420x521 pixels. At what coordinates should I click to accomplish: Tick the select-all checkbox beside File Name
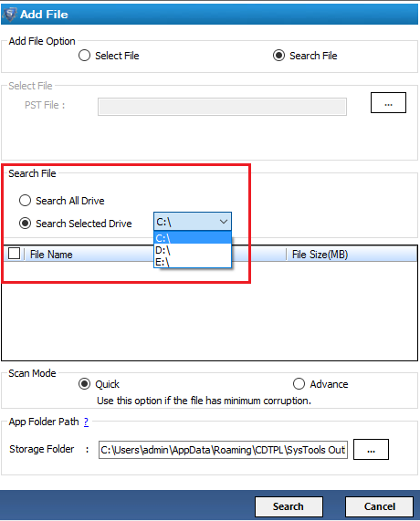tap(14, 254)
